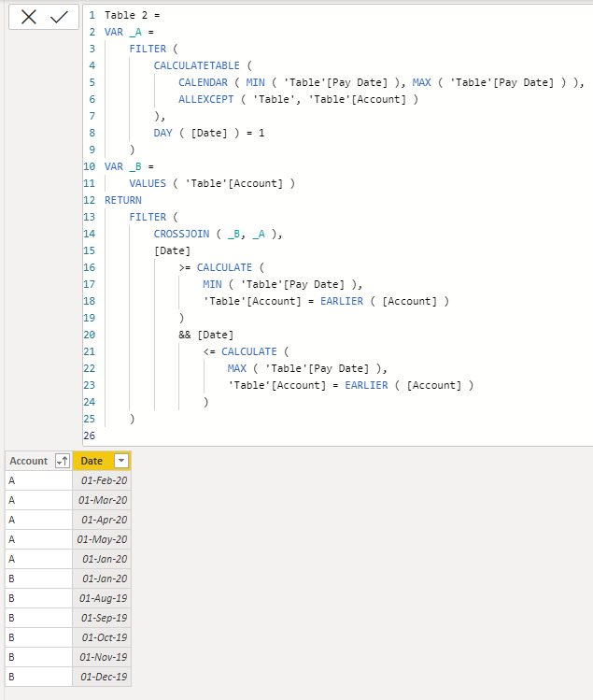Click Account B cell in 01-Dec-19 row
Viewport: 593px width, 700px height.
coord(39,677)
